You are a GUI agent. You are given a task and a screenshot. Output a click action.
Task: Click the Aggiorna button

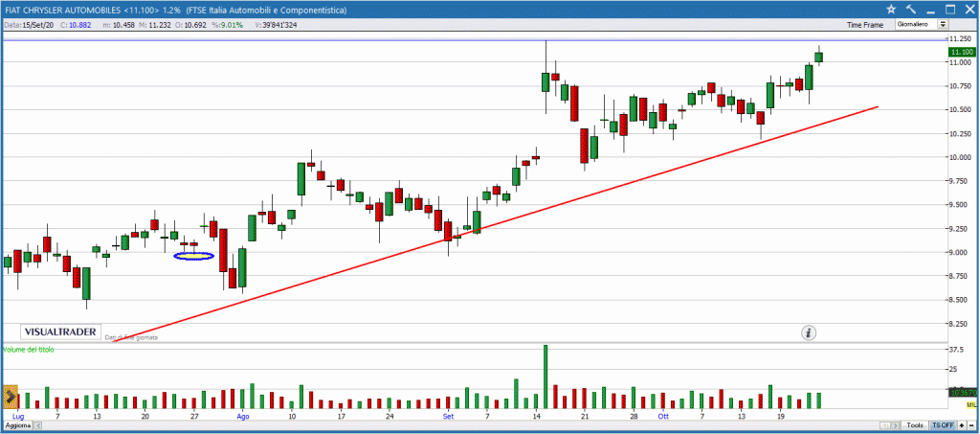(x=18, y=425)
